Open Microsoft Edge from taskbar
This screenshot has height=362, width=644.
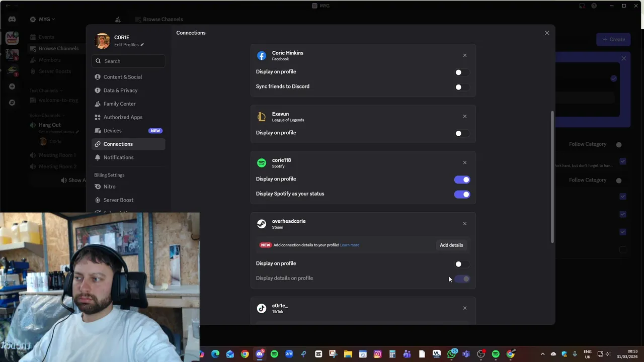(x=215, y=354)
